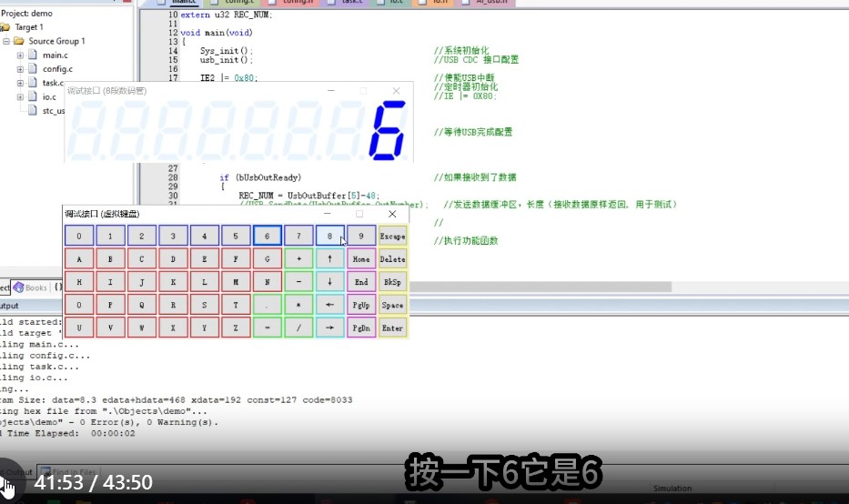849x504 pixels.
Task: Click letter F key on virtual keyboard
Action: pyautogui.click(x=236, y=258)
